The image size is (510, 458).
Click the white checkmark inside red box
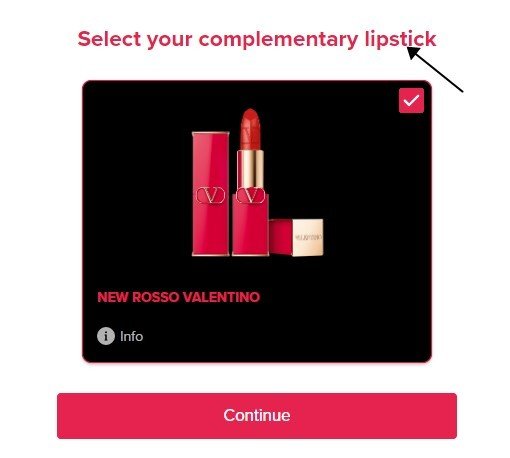coord(411,100)
